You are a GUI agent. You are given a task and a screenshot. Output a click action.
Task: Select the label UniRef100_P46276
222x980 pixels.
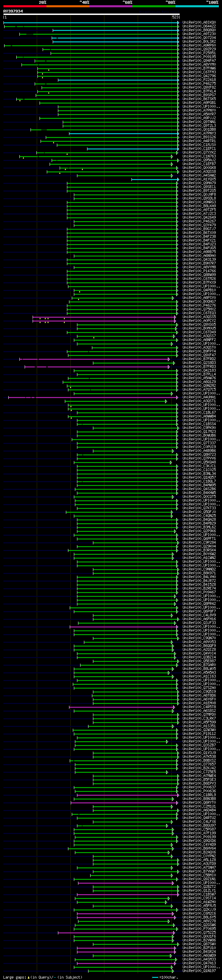point(199,306)
